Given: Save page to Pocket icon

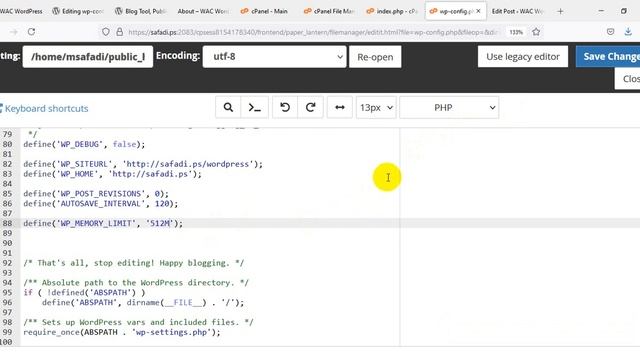Looking at the screenshot, I should click(610, 32).
